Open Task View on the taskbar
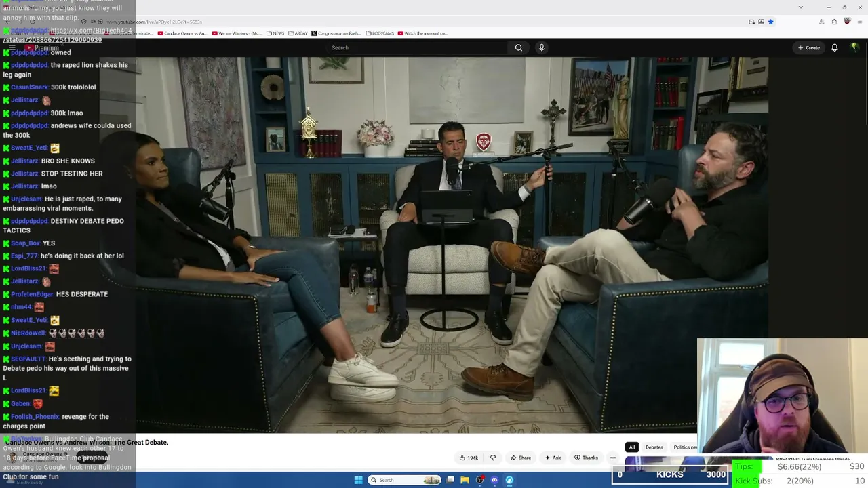The height and width of the screenshot is (488, 868). (450, 480)
